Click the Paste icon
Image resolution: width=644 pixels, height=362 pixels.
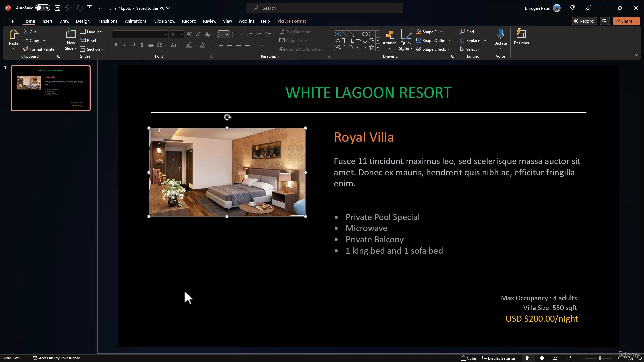point(14,34)
